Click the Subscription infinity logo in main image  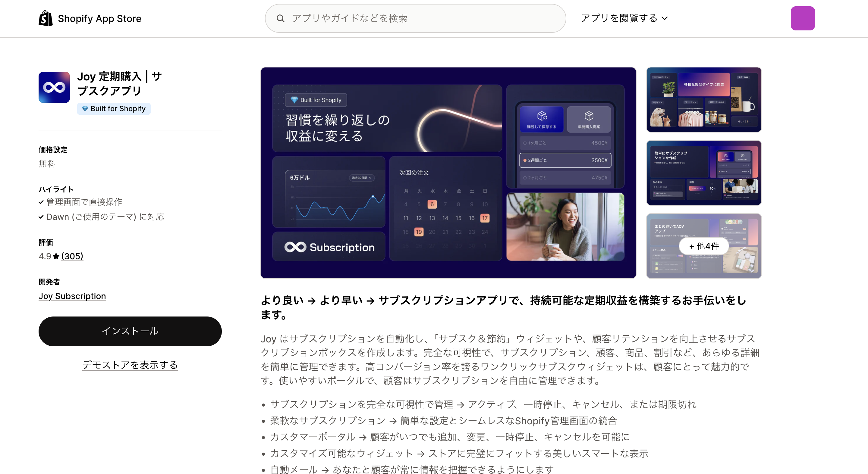[x=295, y=247]
